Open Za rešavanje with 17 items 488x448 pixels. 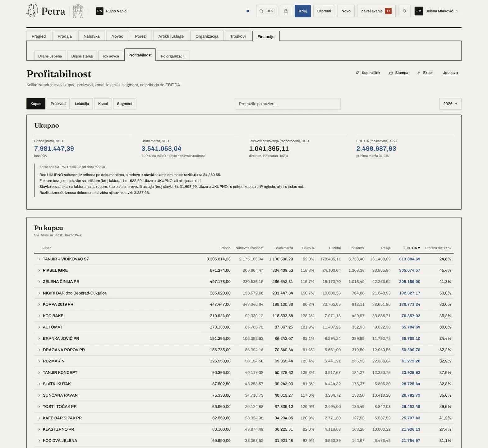[x=376, y=11]
